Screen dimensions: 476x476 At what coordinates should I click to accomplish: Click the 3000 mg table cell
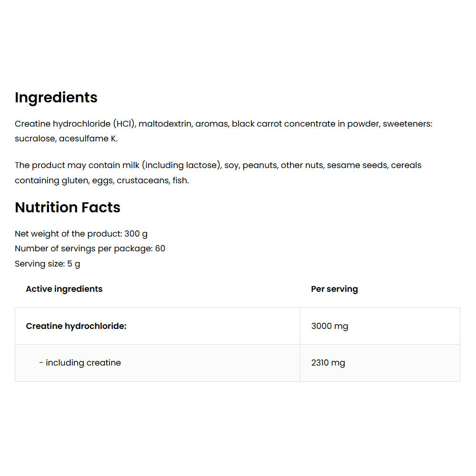click(x=329, y=327)
